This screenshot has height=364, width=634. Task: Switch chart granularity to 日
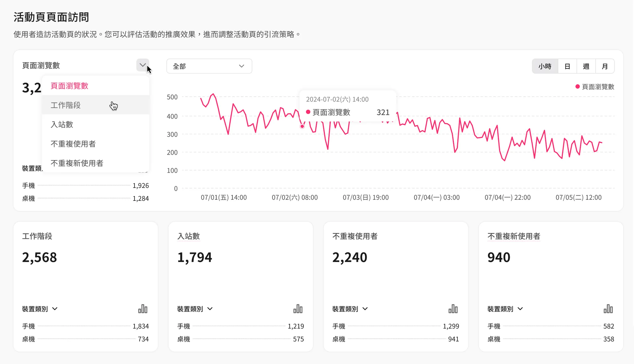[567, 66]
